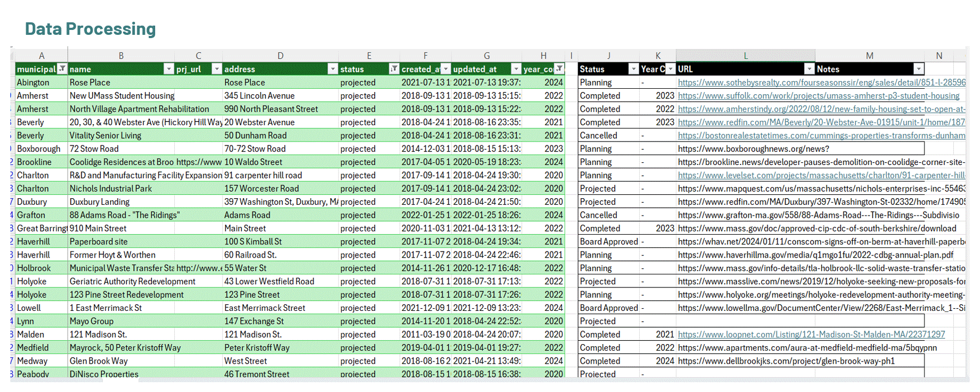Open the bostonrealestatetimes.com link
The width and height of the screenshot is (980, 392).
[822, 136]
